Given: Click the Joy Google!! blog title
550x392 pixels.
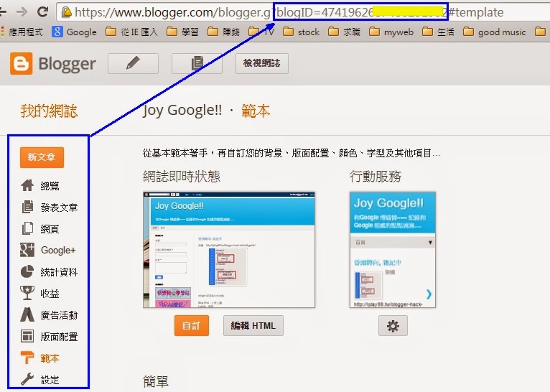Looking at the screenshot, I should pyautogui.click(x=182, y=111).
